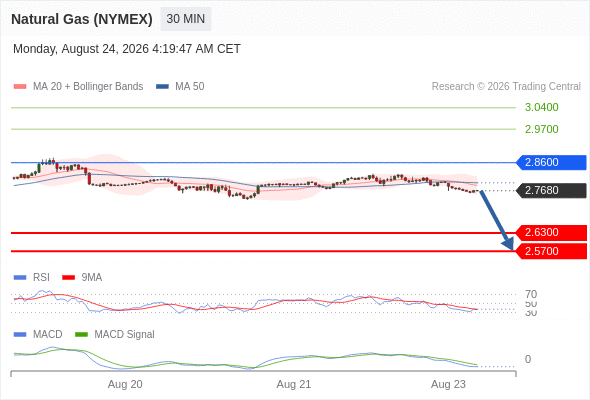Viewport: 590px width, 400px height.
Task: Click the 2.9700 resistance level label
Action: click(541, 129)
